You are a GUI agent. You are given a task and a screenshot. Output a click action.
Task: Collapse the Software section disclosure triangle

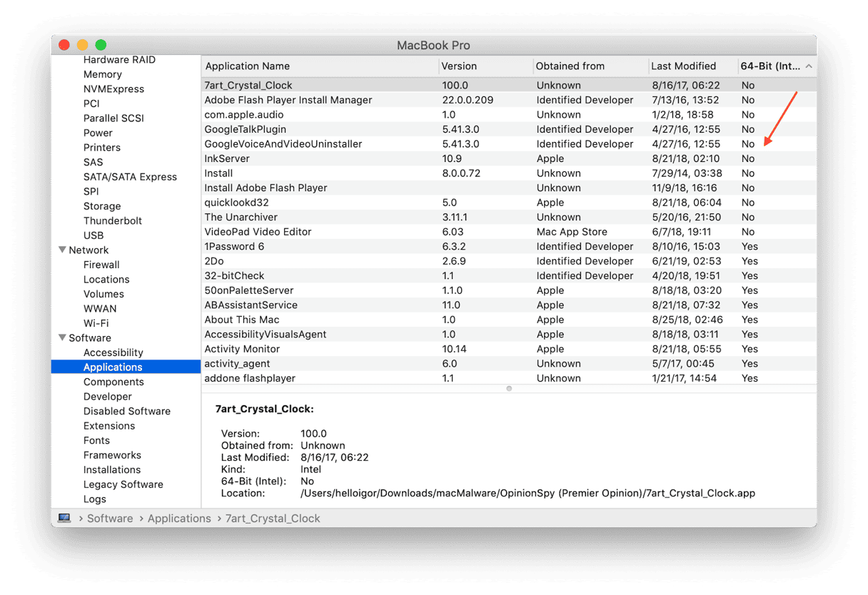tap(61, 338)
